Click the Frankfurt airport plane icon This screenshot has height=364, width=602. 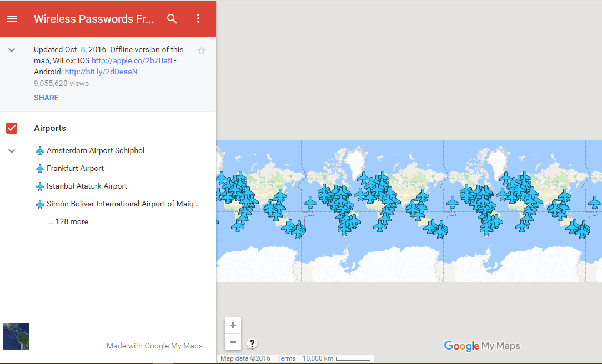click(x=39, y=168)
